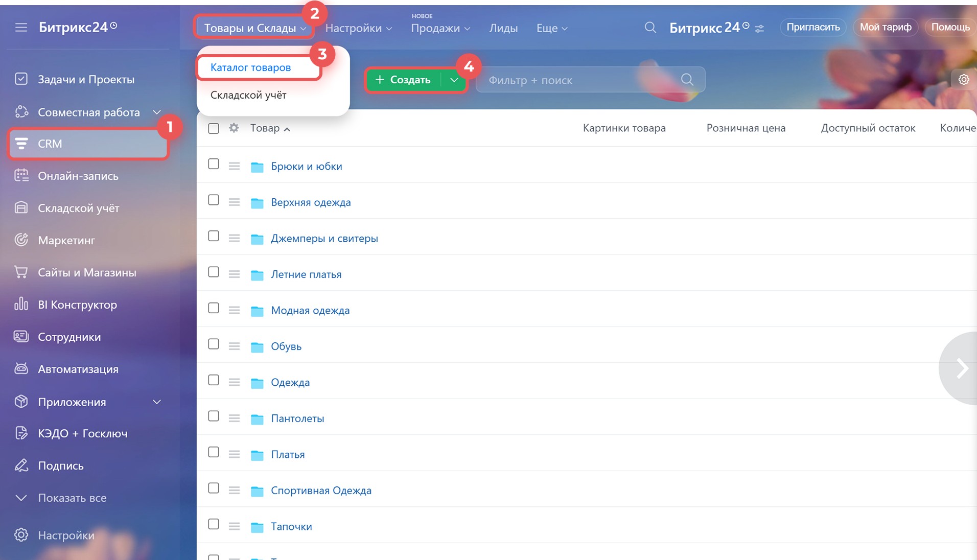
Task: Select the Летние платья row checkbox
Action: tap(214, 272)
